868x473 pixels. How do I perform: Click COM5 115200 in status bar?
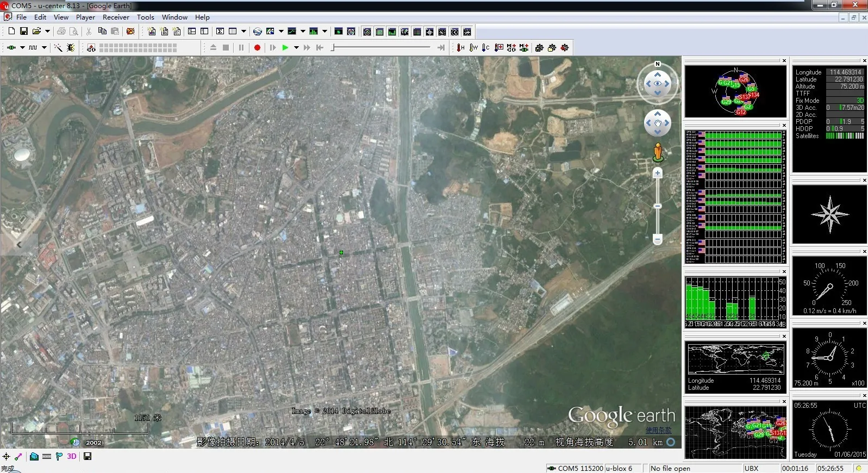pos(576,468)
